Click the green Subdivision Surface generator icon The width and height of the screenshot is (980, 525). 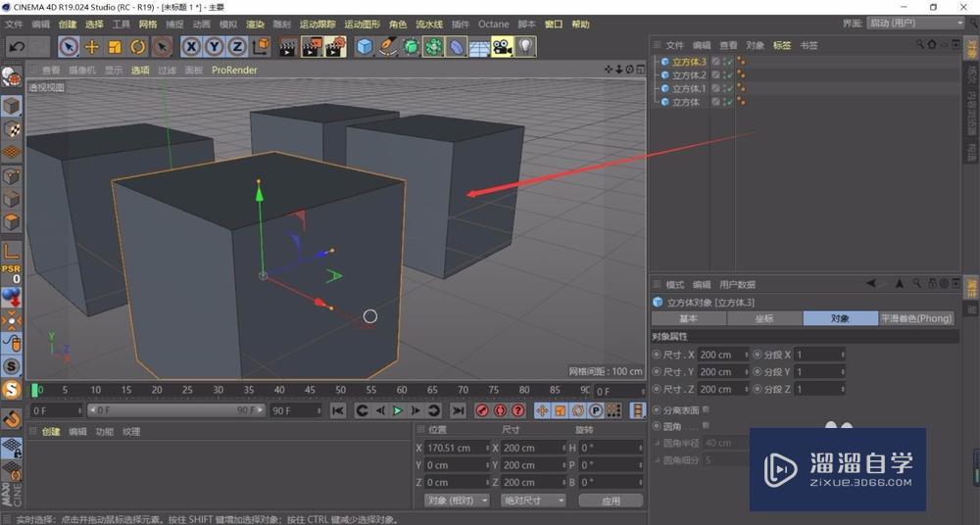tap(412, 47)
